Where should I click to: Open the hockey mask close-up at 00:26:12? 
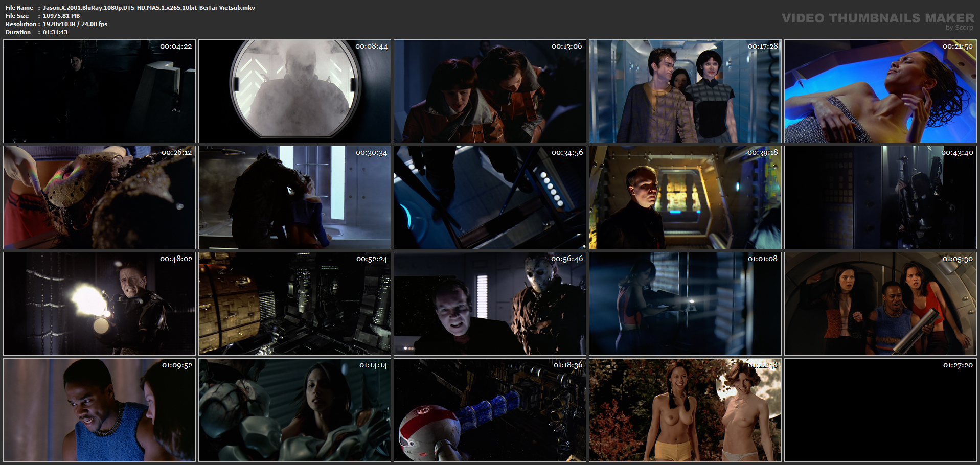tap(99, 197)
